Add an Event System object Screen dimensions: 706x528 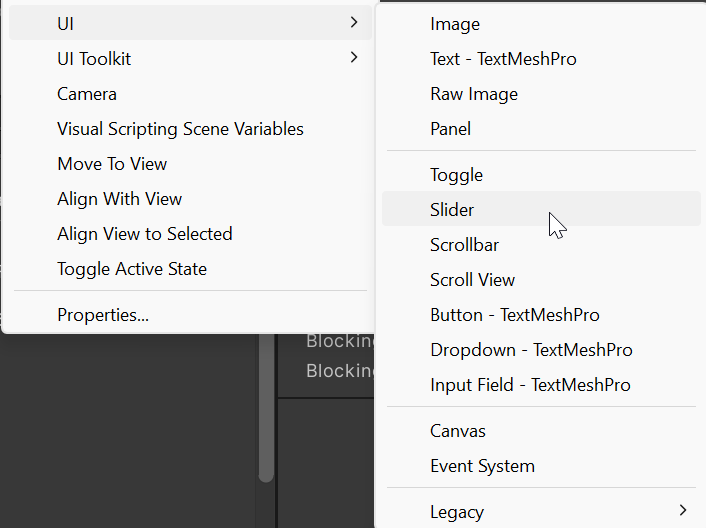(541, 466)
